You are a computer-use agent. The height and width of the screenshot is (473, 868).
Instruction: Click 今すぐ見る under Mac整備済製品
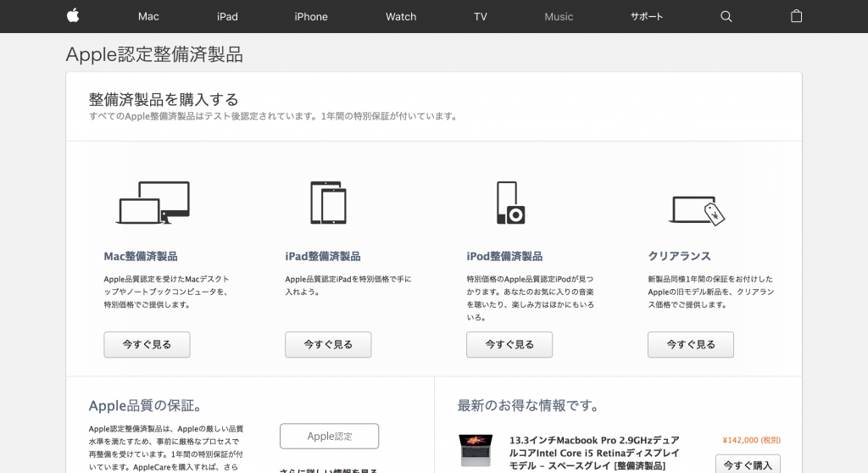147,344
